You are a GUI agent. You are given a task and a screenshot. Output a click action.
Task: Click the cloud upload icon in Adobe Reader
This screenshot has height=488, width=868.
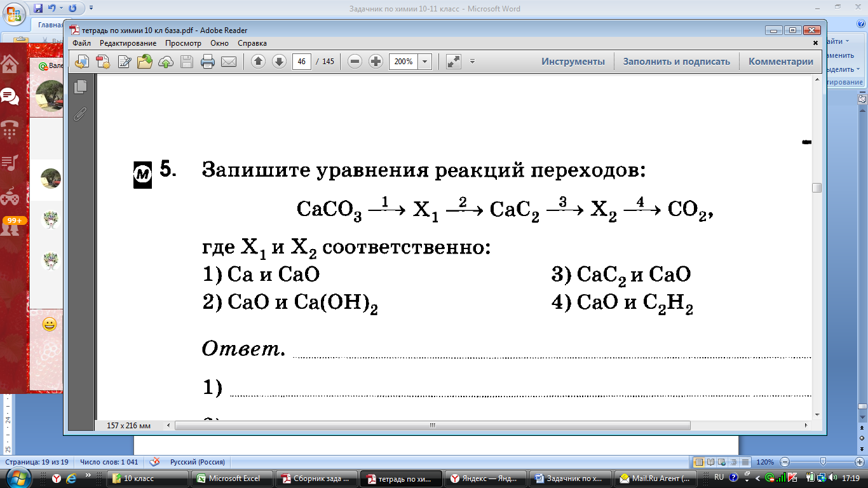(x=166, y=62)
